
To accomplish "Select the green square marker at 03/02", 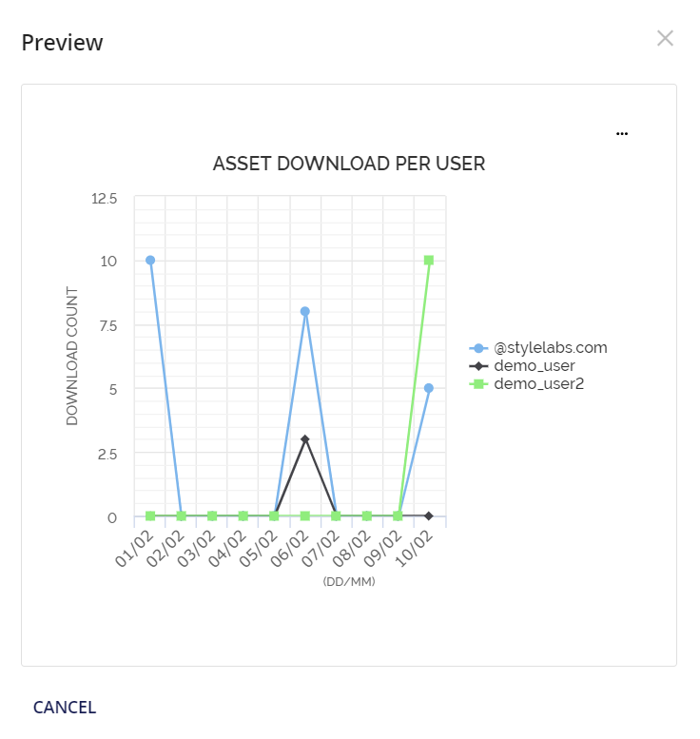I will 212,516.
